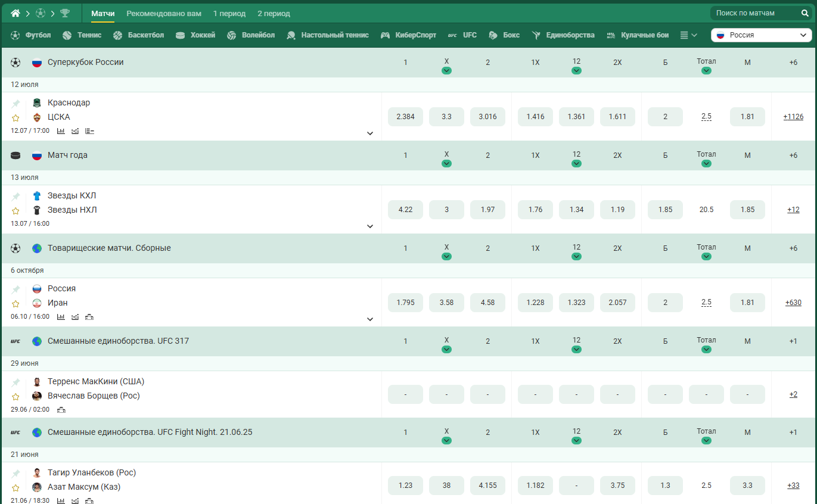This screenshot has height=504, width=817.
Task: Bet on Краснодар win at 2.384
Action: 405,117
